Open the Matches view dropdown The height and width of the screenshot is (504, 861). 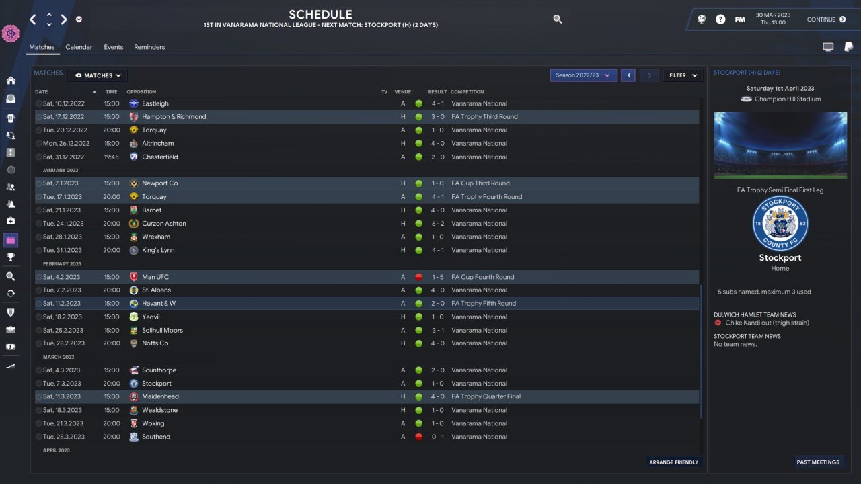pyautogui.click(x=98, y=75)
